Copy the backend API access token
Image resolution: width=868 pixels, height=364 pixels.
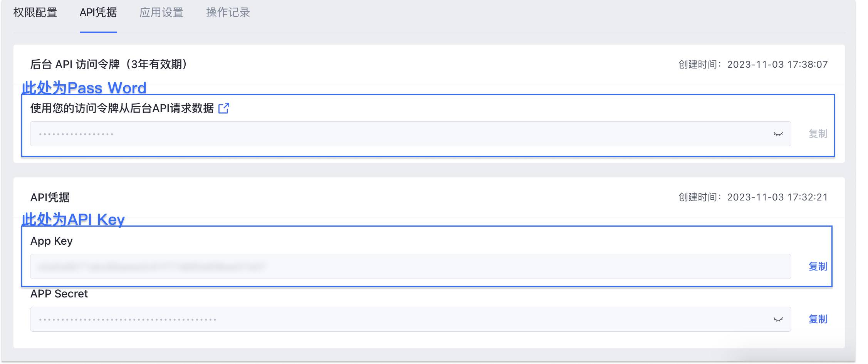(818, 134)
